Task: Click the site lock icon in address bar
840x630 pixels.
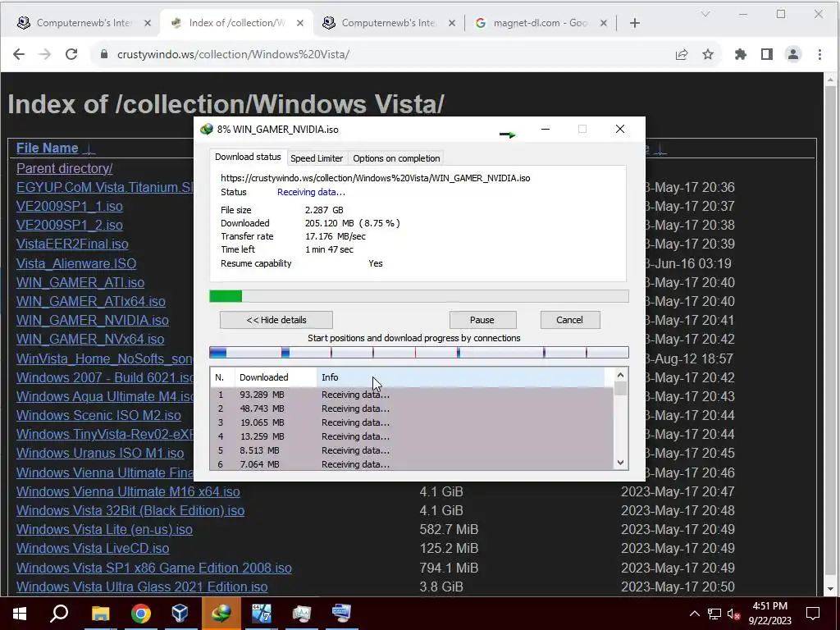Action: (104, 54)
